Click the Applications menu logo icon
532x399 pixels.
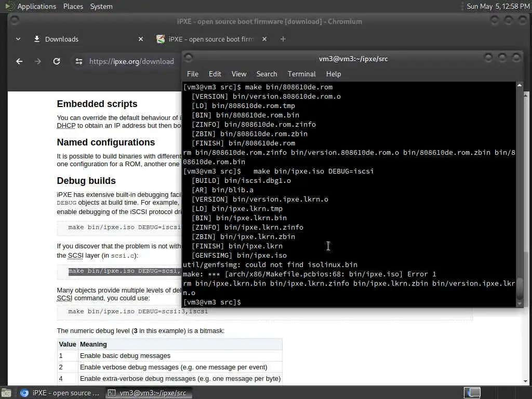9,6
